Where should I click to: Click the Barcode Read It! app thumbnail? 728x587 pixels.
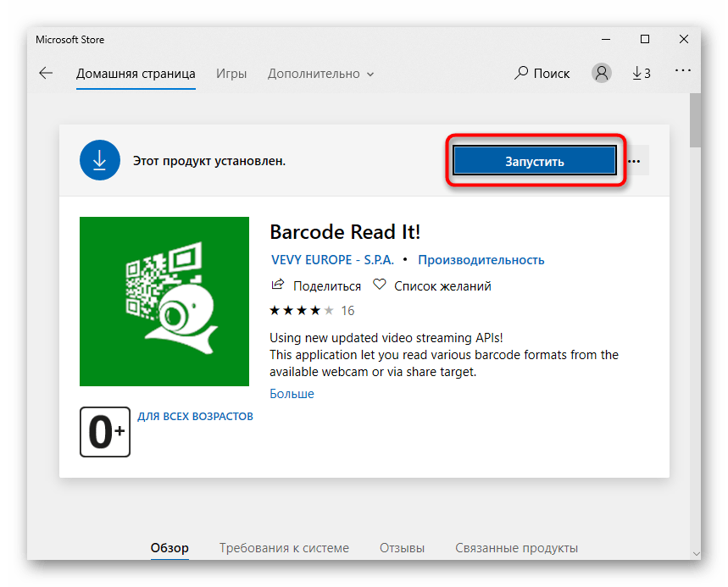click(x=164, y=302)
